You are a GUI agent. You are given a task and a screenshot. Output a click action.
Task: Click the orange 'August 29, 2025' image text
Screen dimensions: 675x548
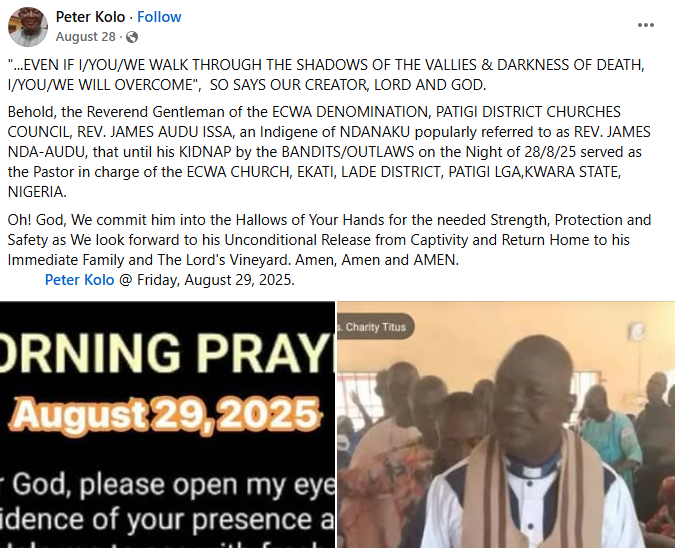tap(166, 415)
